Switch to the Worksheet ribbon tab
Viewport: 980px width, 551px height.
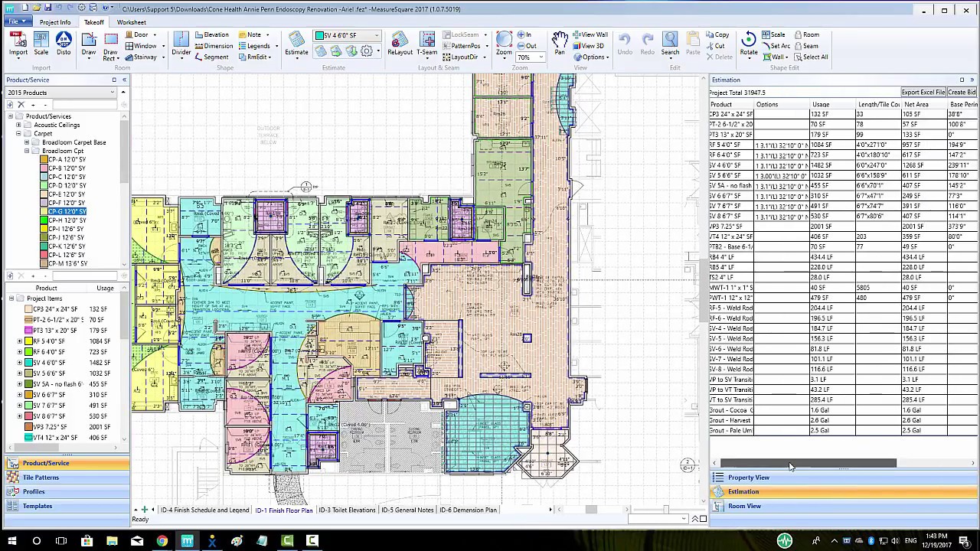pyautogui.click(x=131, y=22)
